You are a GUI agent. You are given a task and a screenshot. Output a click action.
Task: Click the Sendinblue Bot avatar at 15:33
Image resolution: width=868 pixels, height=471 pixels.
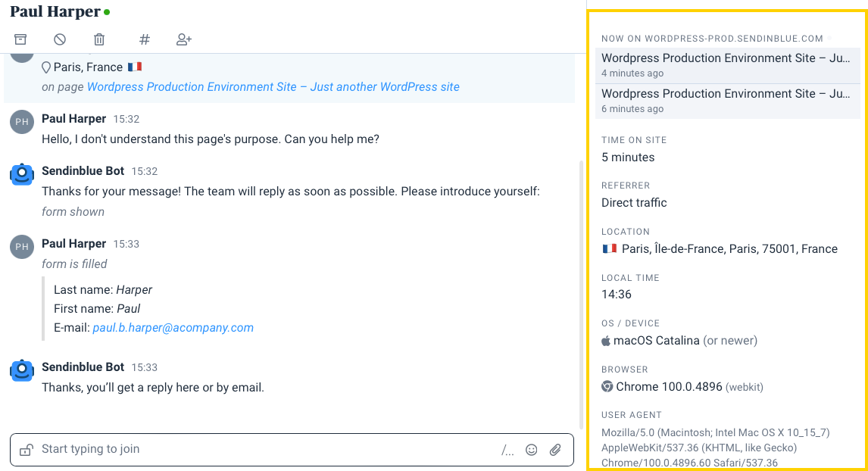(x=22, y=370)
